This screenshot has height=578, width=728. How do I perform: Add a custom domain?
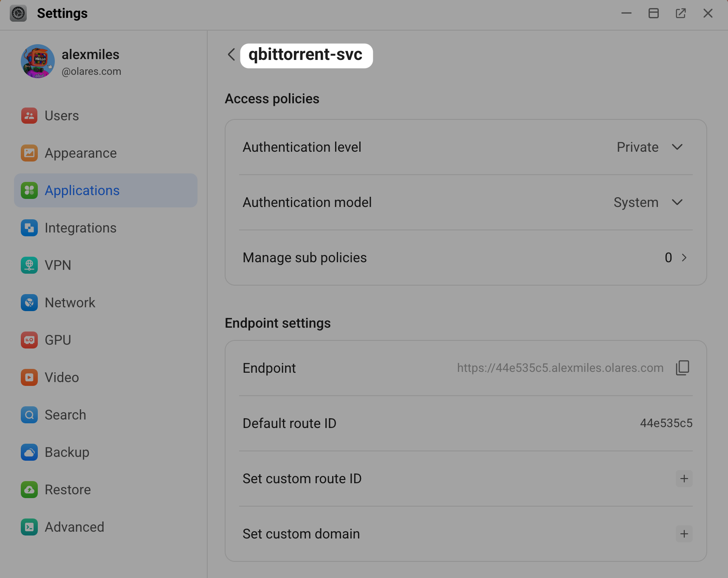click(x=684, y=534)
